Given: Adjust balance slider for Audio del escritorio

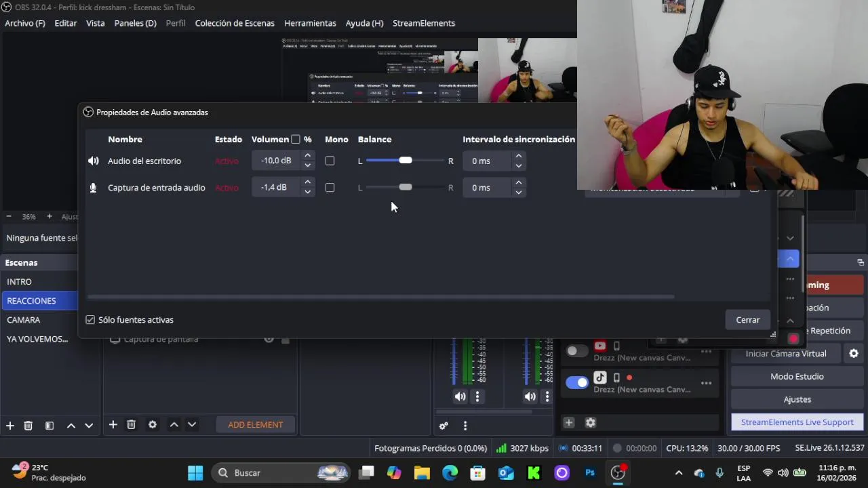Looking at the screenshot, I should pyautogui.click(x=406, y=161).
